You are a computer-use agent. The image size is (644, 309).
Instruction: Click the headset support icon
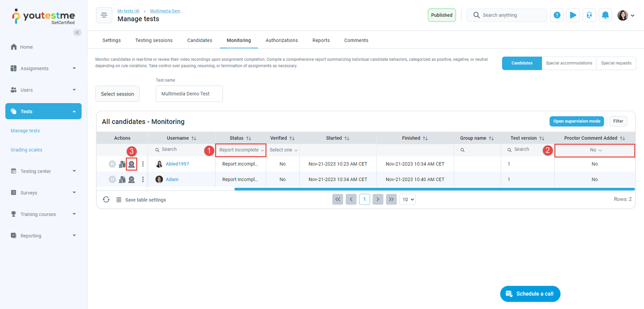(x=589, y=15)
